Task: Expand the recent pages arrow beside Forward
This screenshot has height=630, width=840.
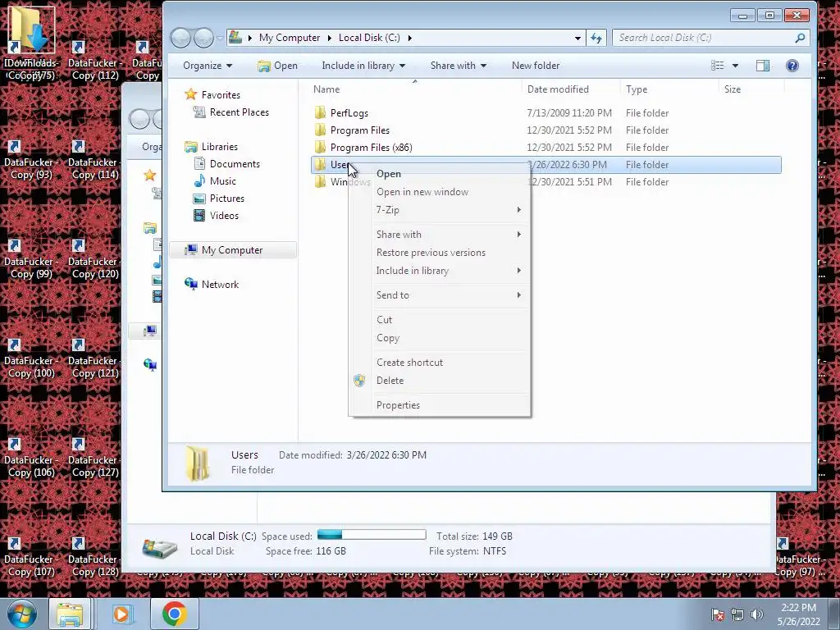Action: point(220,38)
